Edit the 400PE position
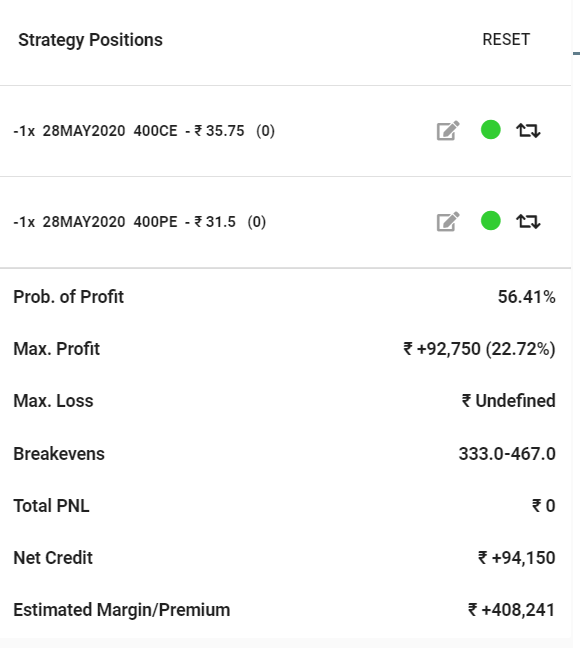580x648 pixels. (448, 222)
